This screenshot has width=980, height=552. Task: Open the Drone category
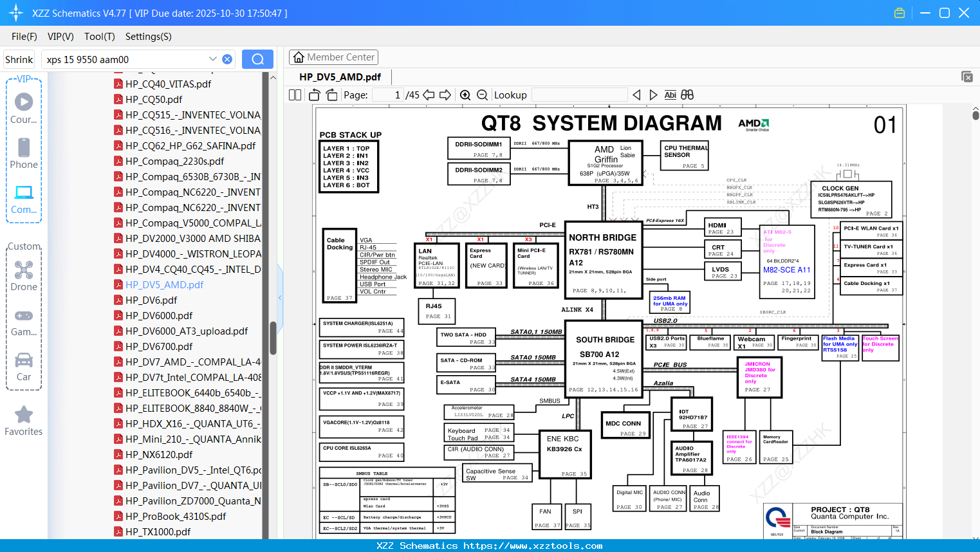tap(24, 276)
